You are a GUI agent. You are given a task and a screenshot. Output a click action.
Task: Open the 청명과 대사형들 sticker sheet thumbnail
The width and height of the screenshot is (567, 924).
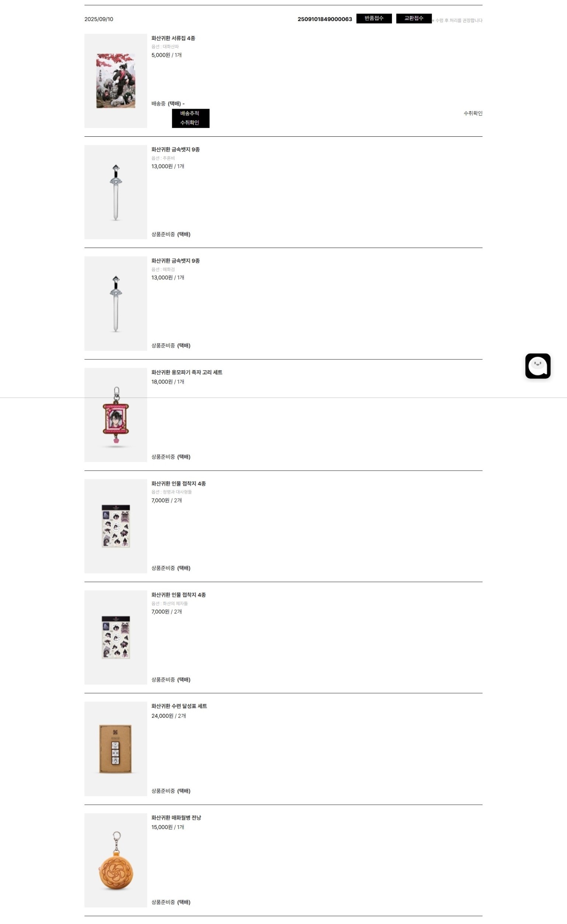116,526
